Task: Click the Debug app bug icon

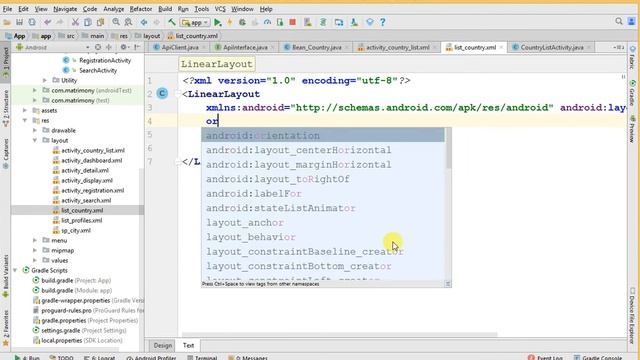Action: pos(242,22)
